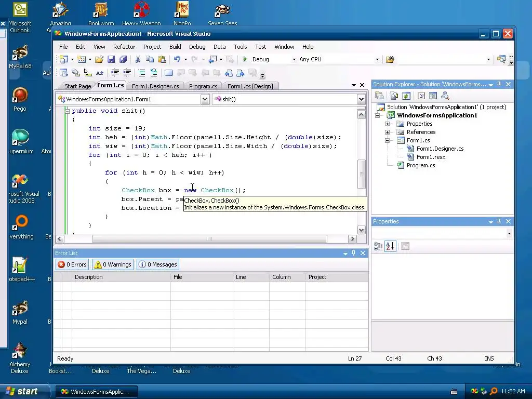Viewport: 532px width, 399px height.
Task: Comment out the selected lines icon
Action: coord(141,73)
